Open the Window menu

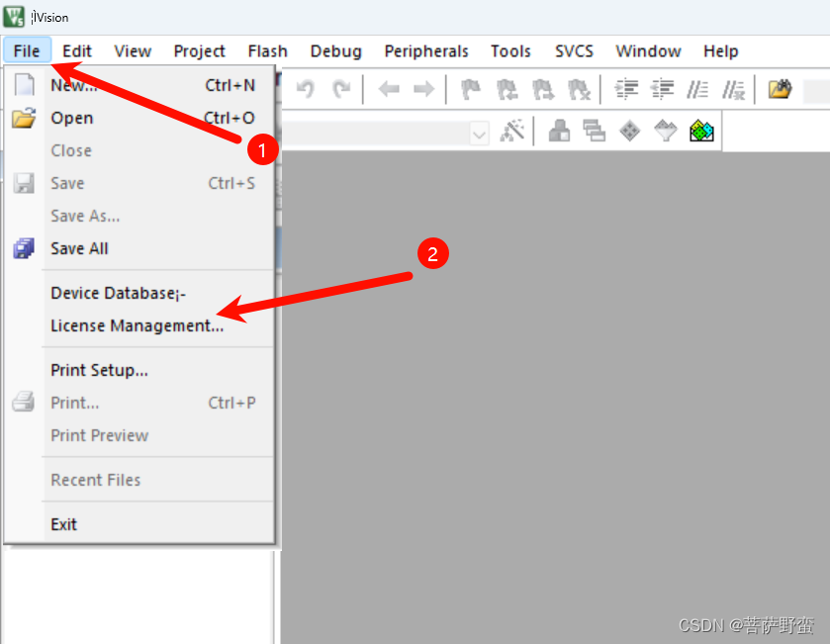point(648,50)
